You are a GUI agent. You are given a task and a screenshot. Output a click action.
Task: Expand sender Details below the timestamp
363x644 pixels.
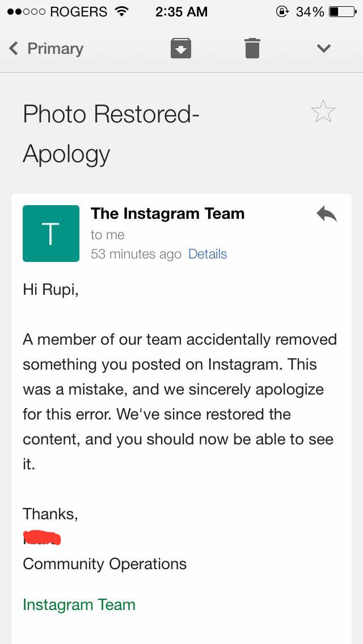[x=208, y=254]
